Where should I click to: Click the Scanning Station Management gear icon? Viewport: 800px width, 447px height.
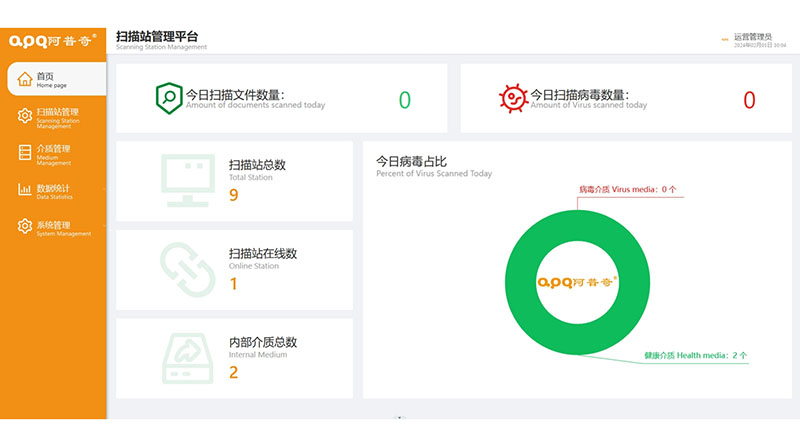25,117
